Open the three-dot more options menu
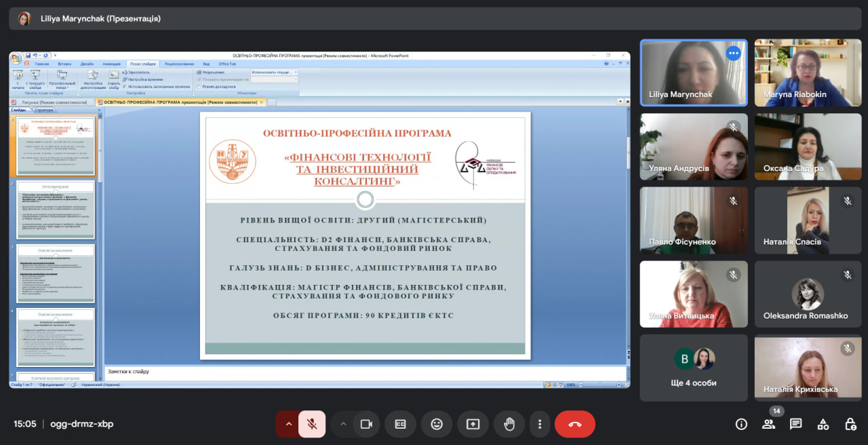This screenshot has height=445, width=868. (x=540, y=424)
